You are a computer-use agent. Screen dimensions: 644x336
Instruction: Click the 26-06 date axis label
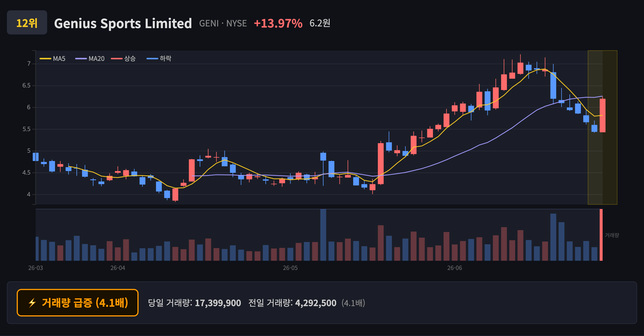(454, 268)
